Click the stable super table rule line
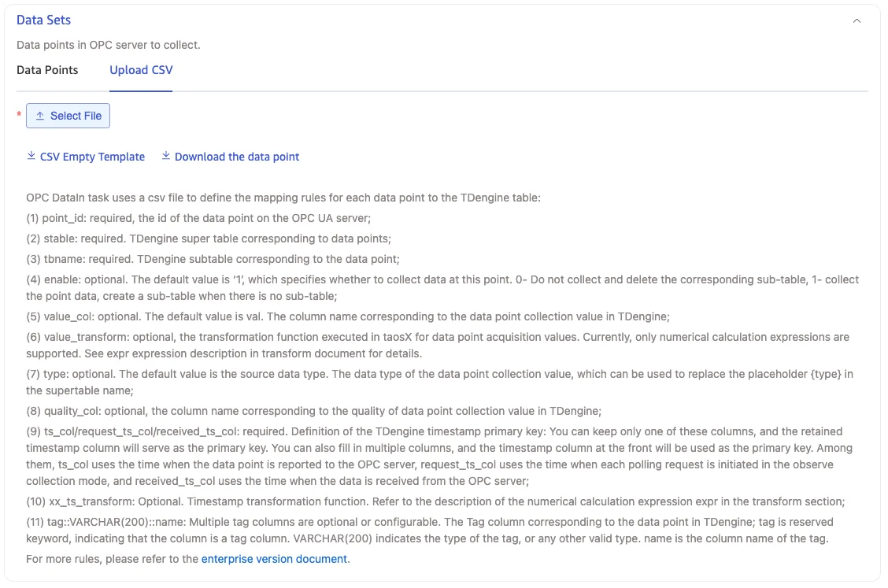 209,239
